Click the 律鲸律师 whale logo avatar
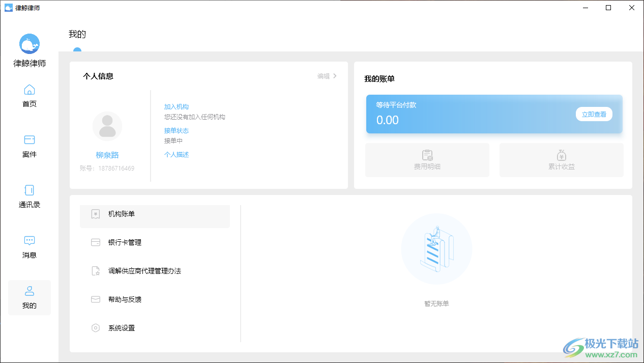 pyautogui.click(x=30, y=44)
